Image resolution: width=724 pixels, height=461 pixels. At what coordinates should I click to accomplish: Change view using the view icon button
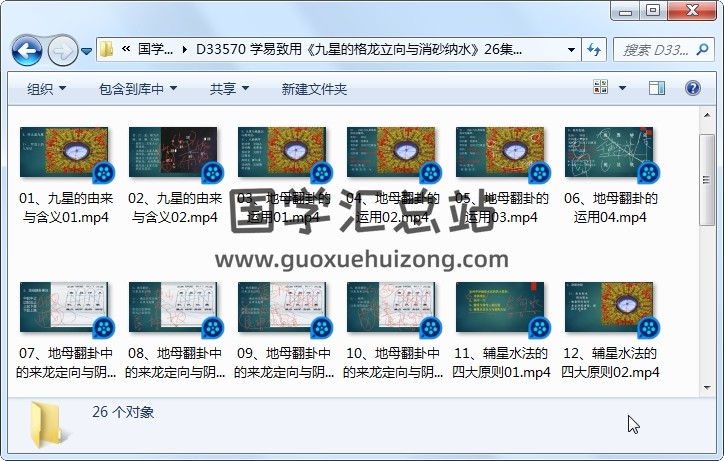[600, 87]
